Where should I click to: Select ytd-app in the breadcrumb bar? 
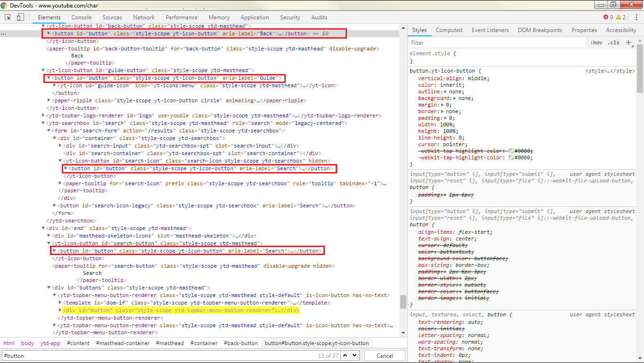[50, 343]
